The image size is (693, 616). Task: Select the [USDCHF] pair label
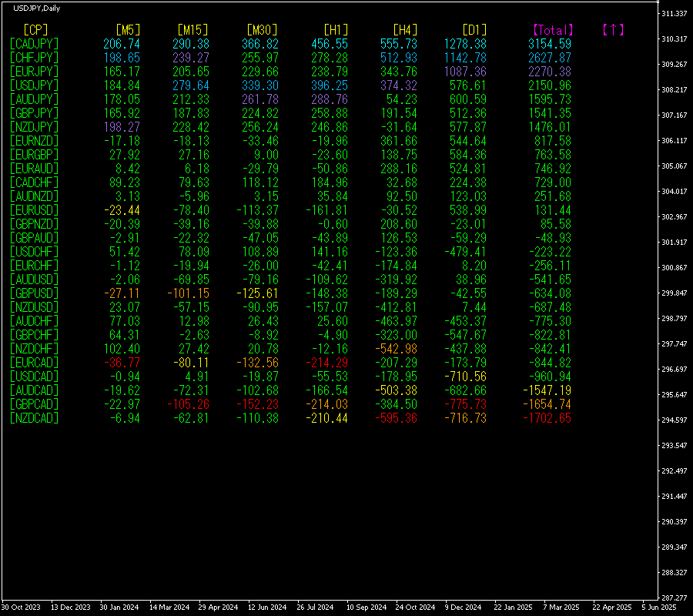tap(34, 252)
